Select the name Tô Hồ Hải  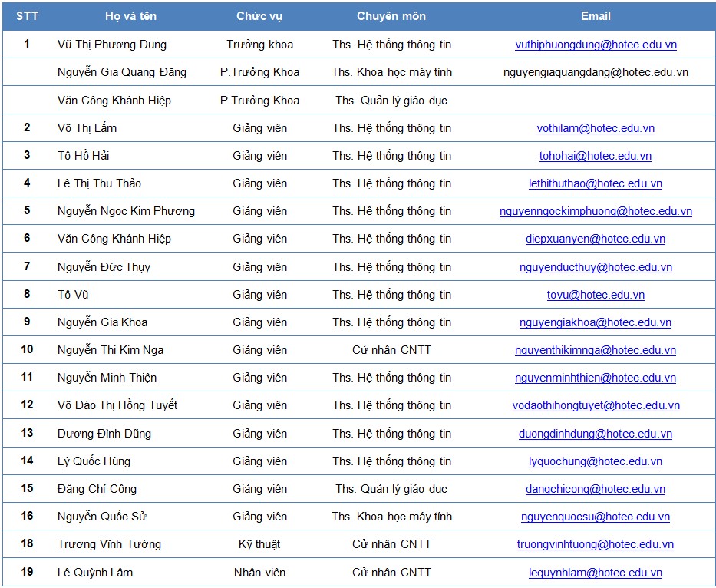point(83,156)
